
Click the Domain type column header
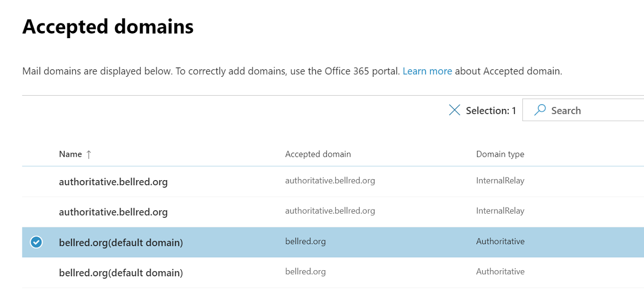pyautogui.click(x=500, y=154)
